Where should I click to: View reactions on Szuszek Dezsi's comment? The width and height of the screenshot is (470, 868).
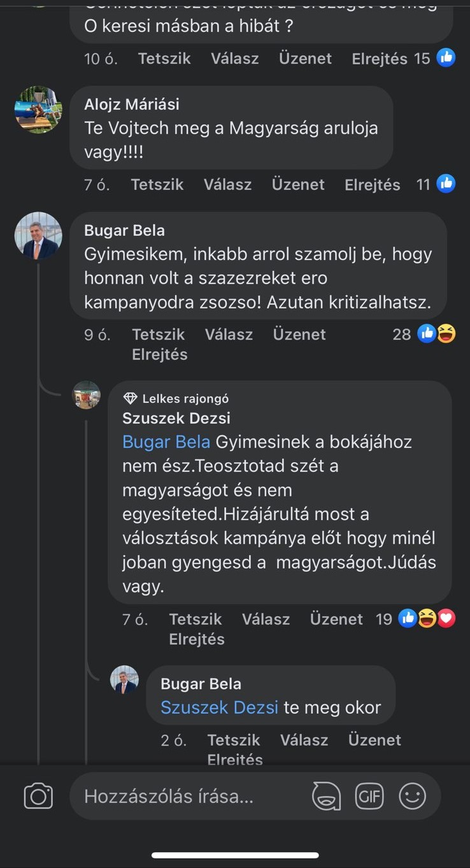pyautogui.click(x=427, y=618)
